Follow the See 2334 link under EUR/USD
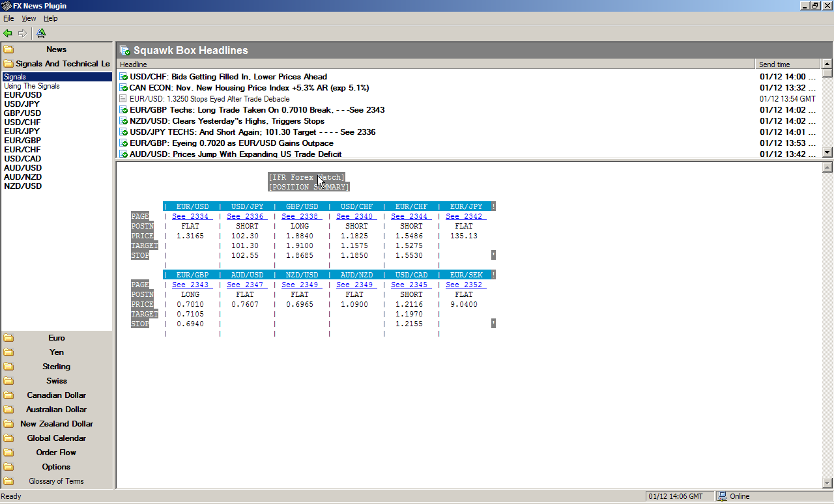Image resolution: width=834 pixels, height=504 pixels. 190,216
